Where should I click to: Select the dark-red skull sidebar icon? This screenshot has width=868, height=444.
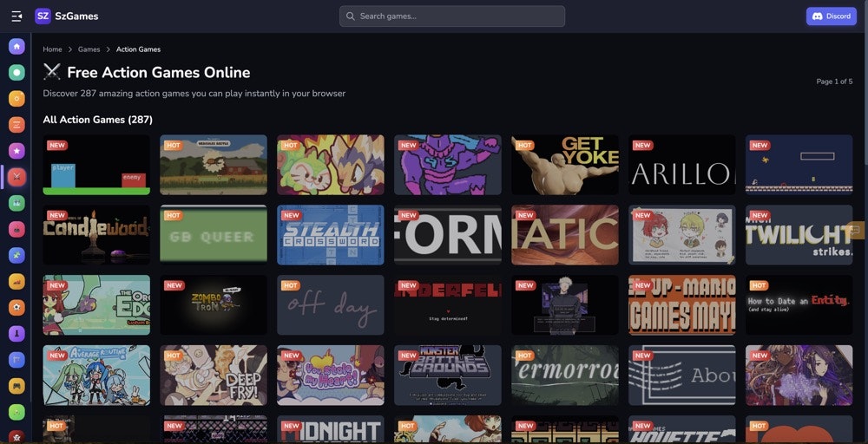(x=16, y=437)
